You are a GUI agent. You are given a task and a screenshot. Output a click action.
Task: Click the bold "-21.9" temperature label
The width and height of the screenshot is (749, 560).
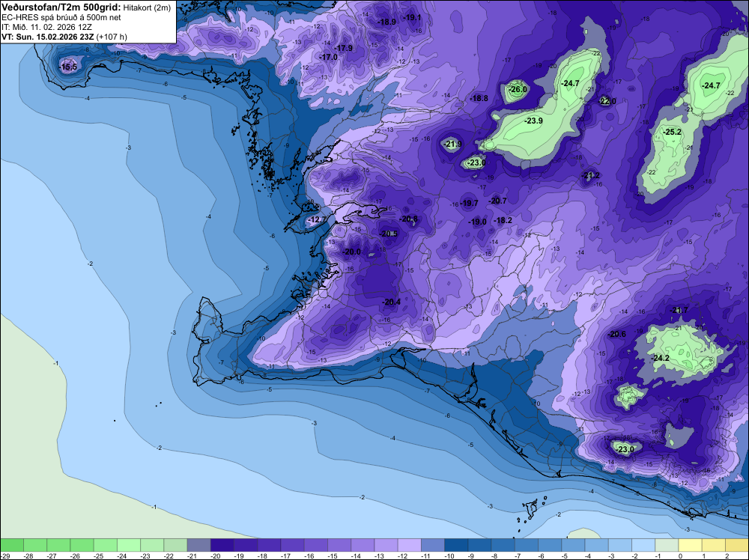(452, 144)
